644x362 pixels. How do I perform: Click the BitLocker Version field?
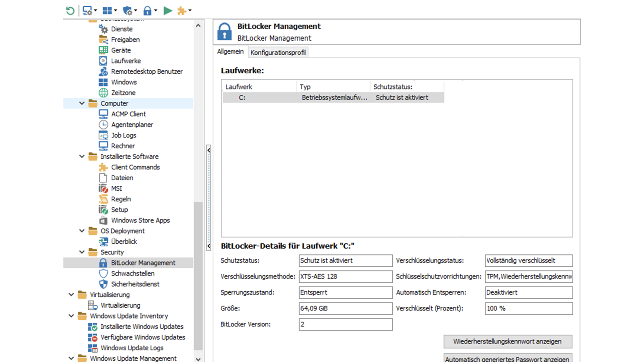coord(346,324)
